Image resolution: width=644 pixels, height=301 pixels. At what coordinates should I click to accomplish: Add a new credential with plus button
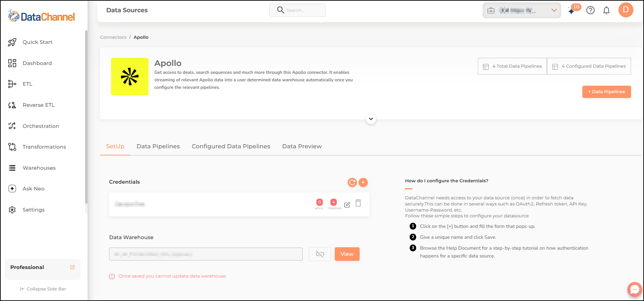click(363, 183)
